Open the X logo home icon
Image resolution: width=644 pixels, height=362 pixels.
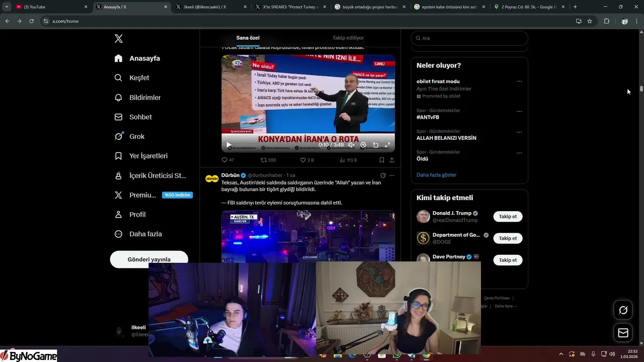click(x=119, y=39)
